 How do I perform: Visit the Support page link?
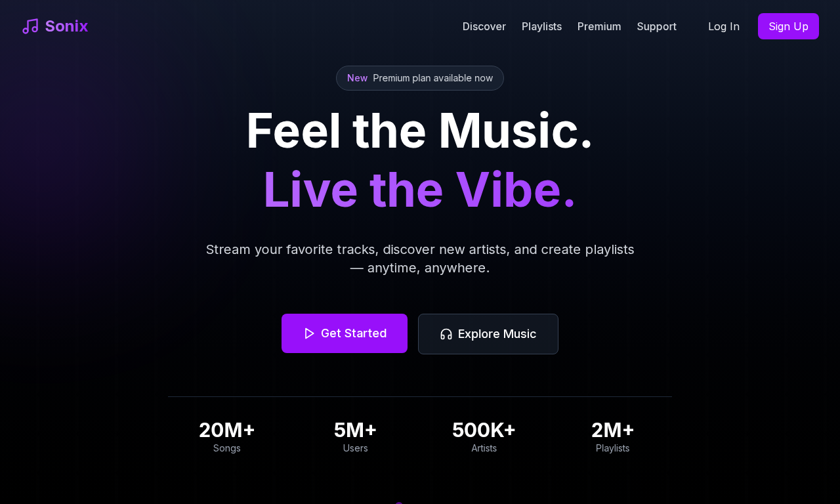[x=656, y=26]
